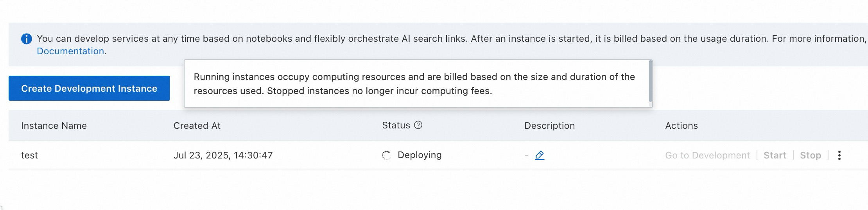Click the Instance Name column header

[54, 126]
